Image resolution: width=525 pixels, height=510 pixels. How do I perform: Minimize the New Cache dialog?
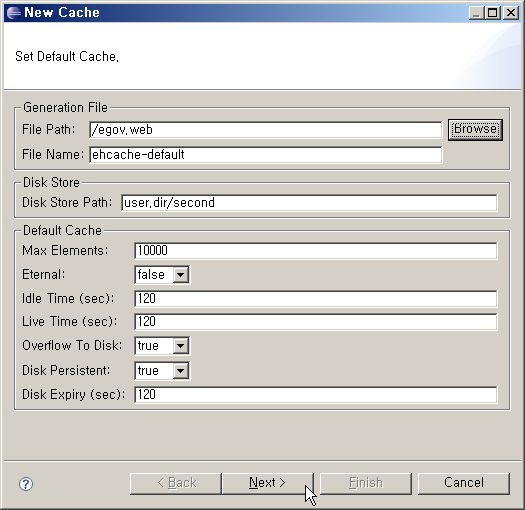(475, 13)
